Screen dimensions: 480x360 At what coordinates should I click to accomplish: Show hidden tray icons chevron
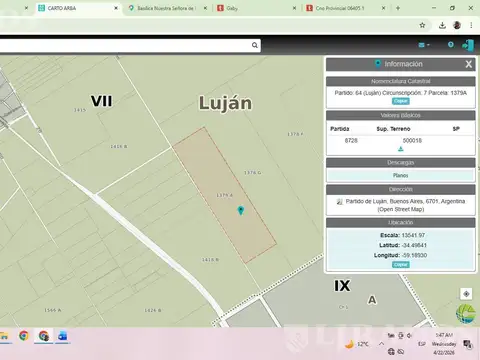[381, 344]
